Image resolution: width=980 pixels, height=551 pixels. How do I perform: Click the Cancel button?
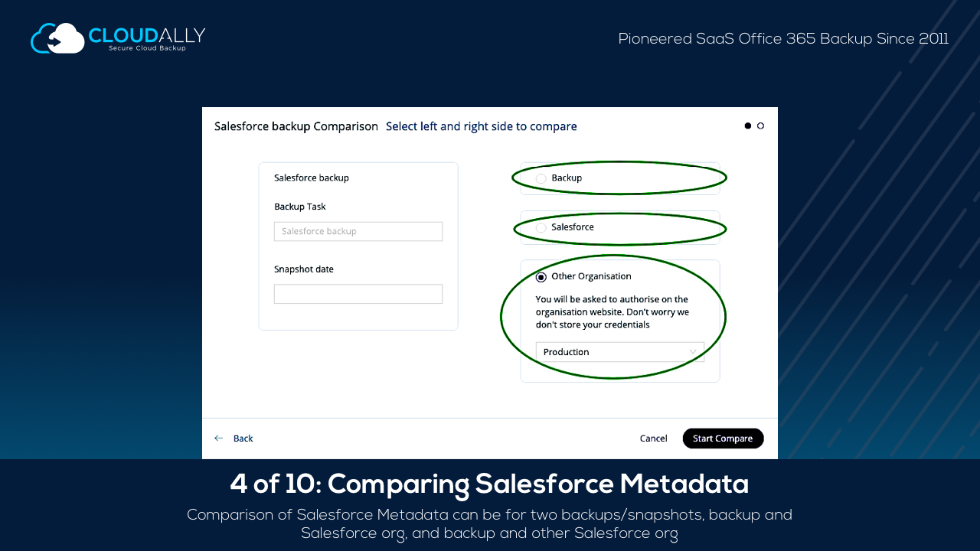(653, 438)
